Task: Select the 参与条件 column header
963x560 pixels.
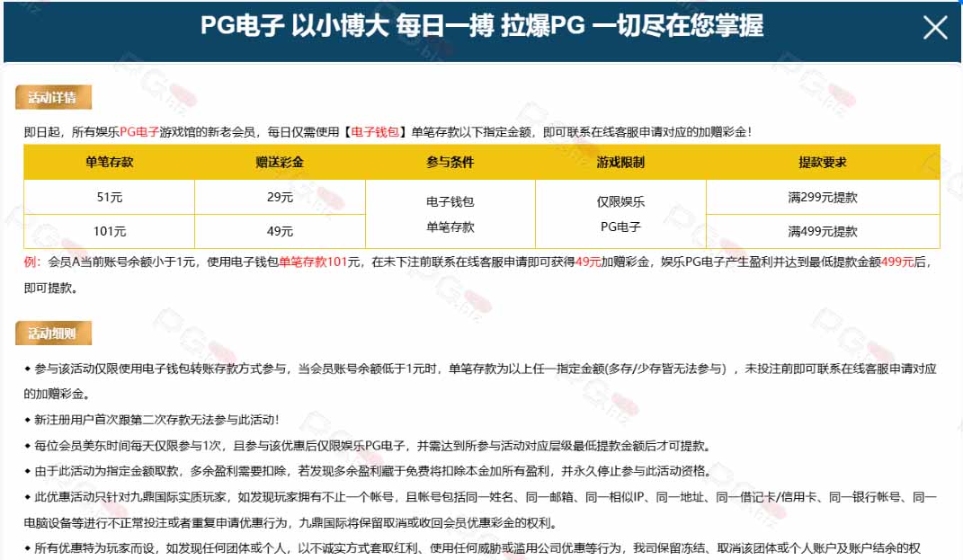Action: [450, 162]
